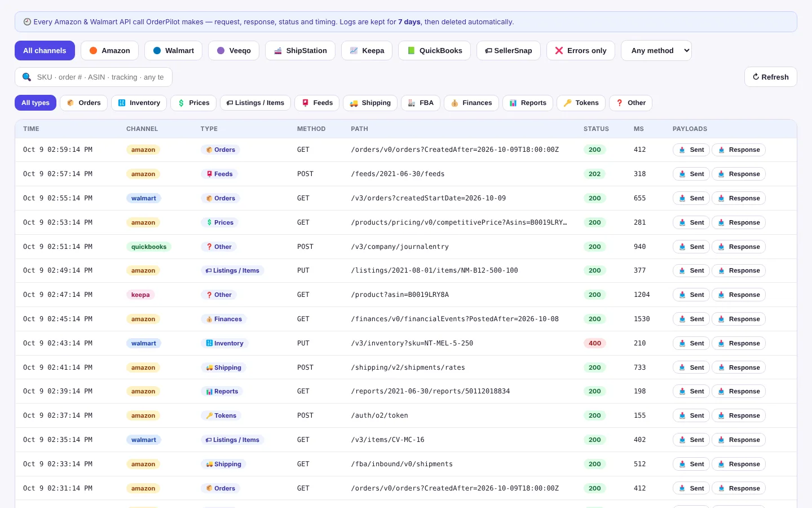Click path /shipping/v2/shipments/rates
Viewport: 812px width, 508px height.
(x=408, y=367)
